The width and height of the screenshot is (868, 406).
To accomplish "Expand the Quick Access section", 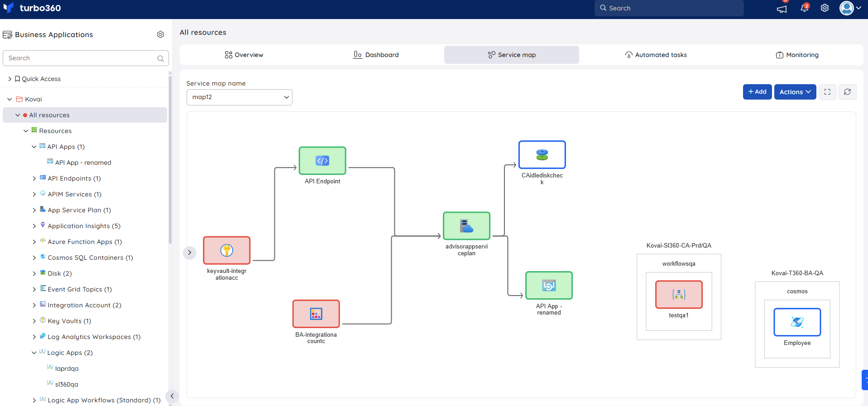I will click(10, 79).
